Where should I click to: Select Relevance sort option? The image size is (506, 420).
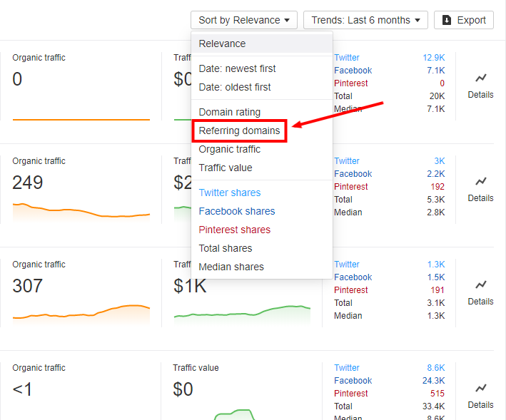[222, 43]
